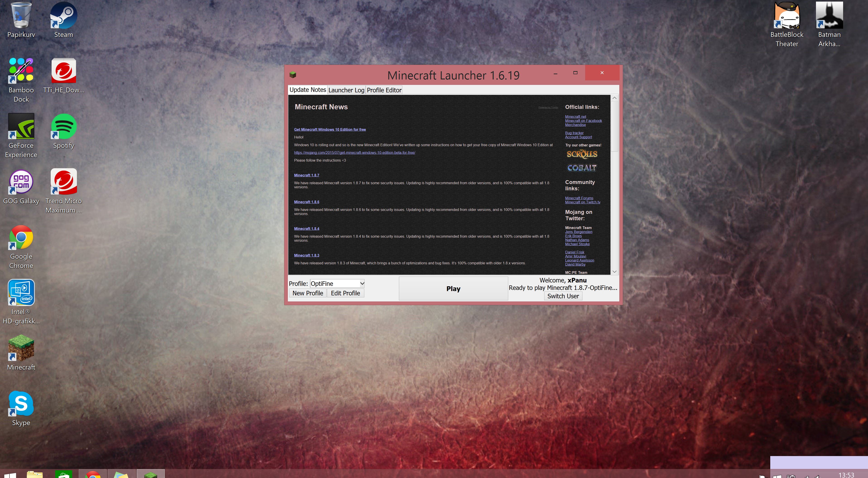Click the news panel scrollbar thumb
Screen dimensions: 868x478
[x=614, y=126]
